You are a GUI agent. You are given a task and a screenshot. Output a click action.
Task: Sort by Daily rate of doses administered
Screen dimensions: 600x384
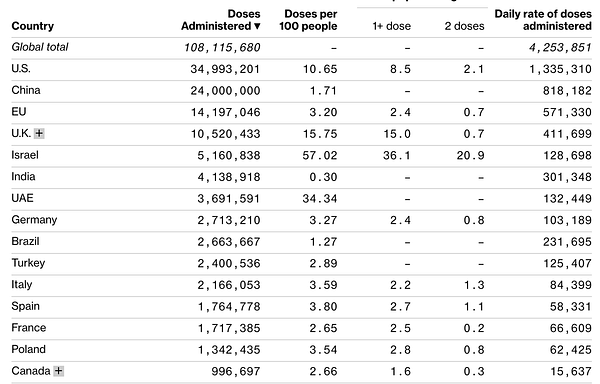click(x=543, y=20)
